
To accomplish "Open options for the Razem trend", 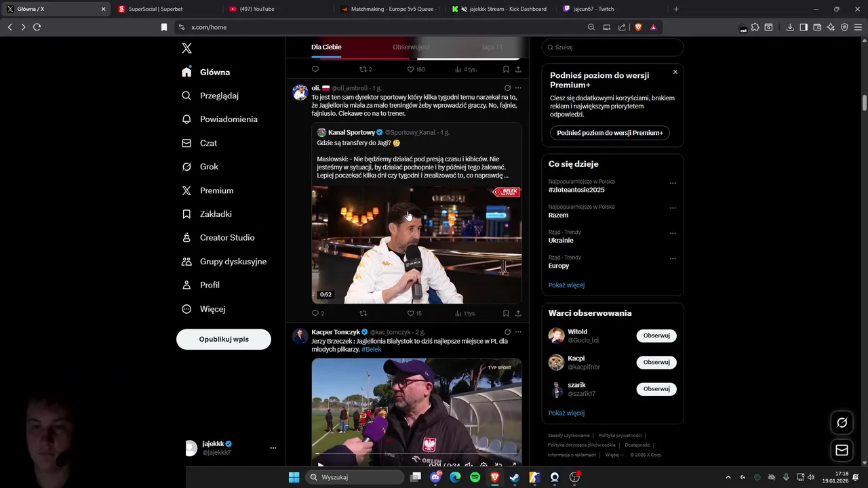I will [673, 208].
